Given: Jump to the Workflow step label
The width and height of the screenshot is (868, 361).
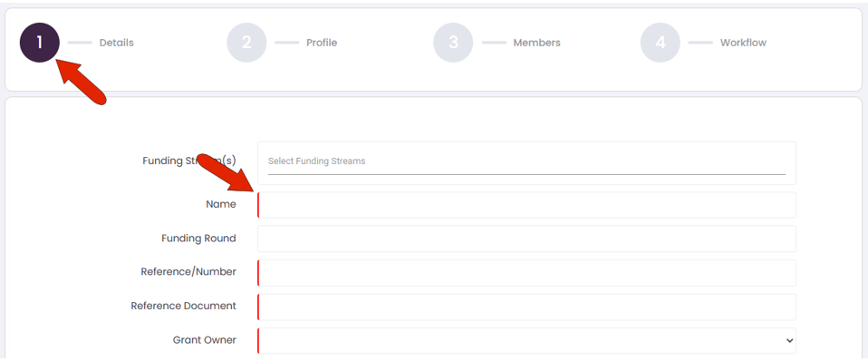Looking at the screenshot, I should click(x=743, y=43).
